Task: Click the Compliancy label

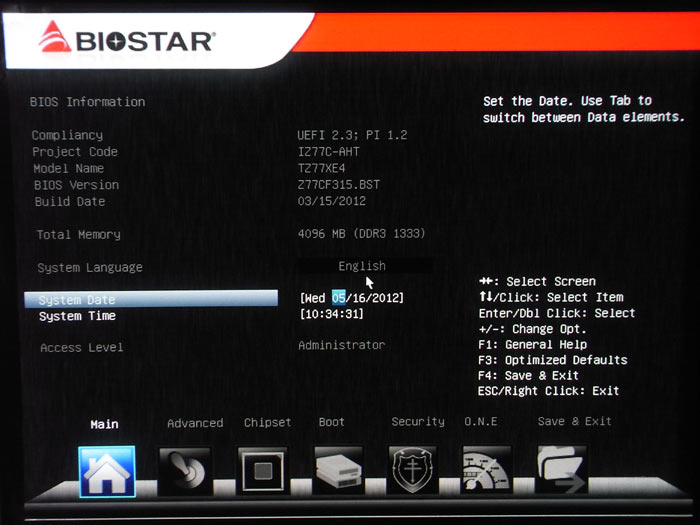Action: 67,135
